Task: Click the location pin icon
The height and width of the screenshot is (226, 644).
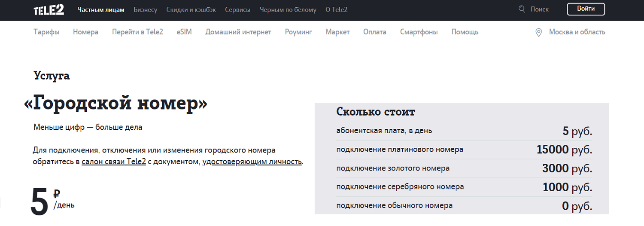Action: pos(538,33)
